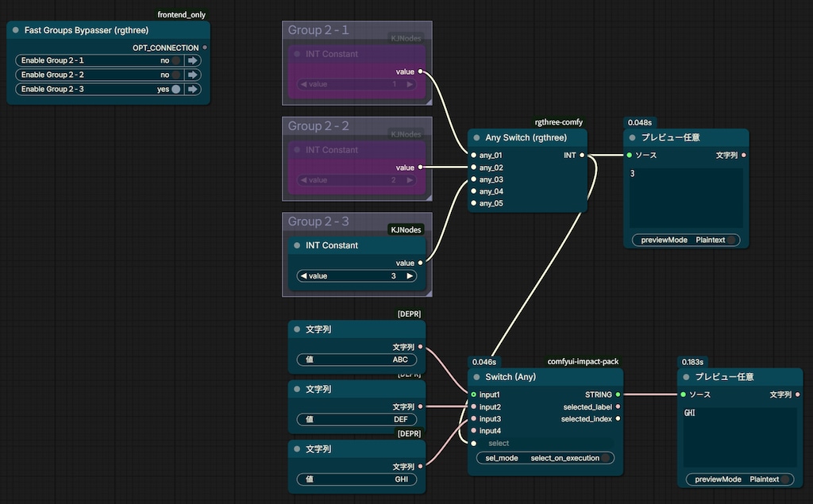Click the Group 2-3 resize corner handle
Screen dimensions: 813x504
(429, 294)
